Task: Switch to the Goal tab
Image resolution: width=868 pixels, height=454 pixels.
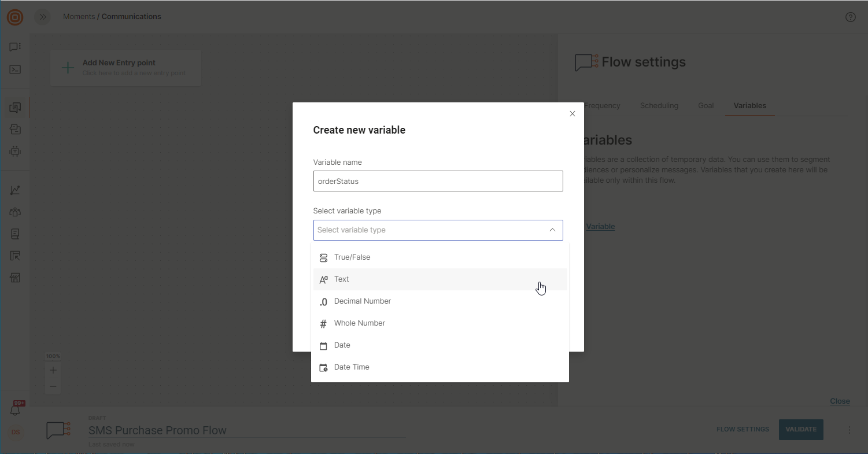Action: pos(706,105)
